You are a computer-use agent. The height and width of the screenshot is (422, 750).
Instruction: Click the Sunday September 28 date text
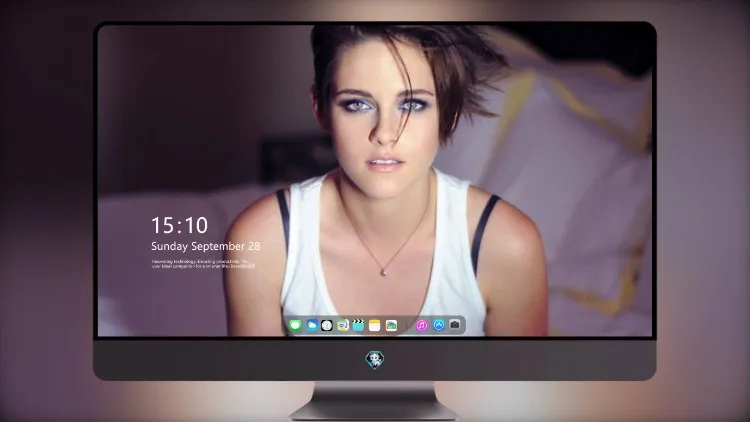click(x=205, y=246)
